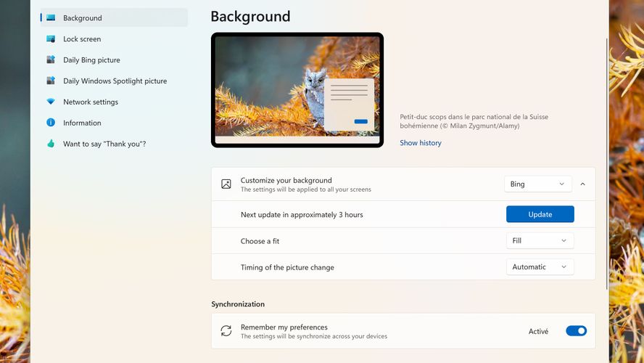The height and width of the screenshot is (363, 644).
Task: Click the Synchronization arrows icon
Action: [226, 331]
